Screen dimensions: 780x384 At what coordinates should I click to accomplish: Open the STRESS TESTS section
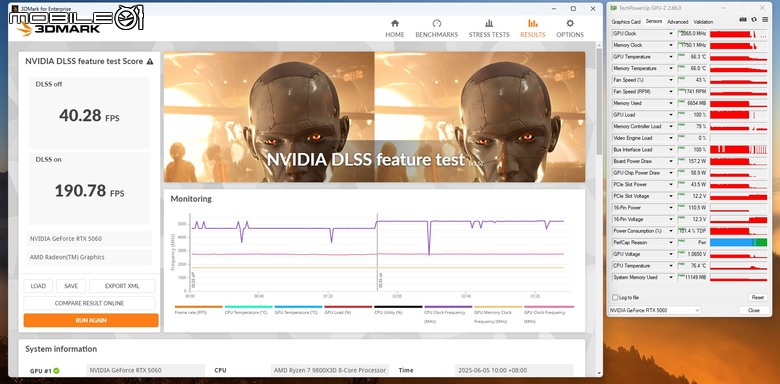click(489, 29)
